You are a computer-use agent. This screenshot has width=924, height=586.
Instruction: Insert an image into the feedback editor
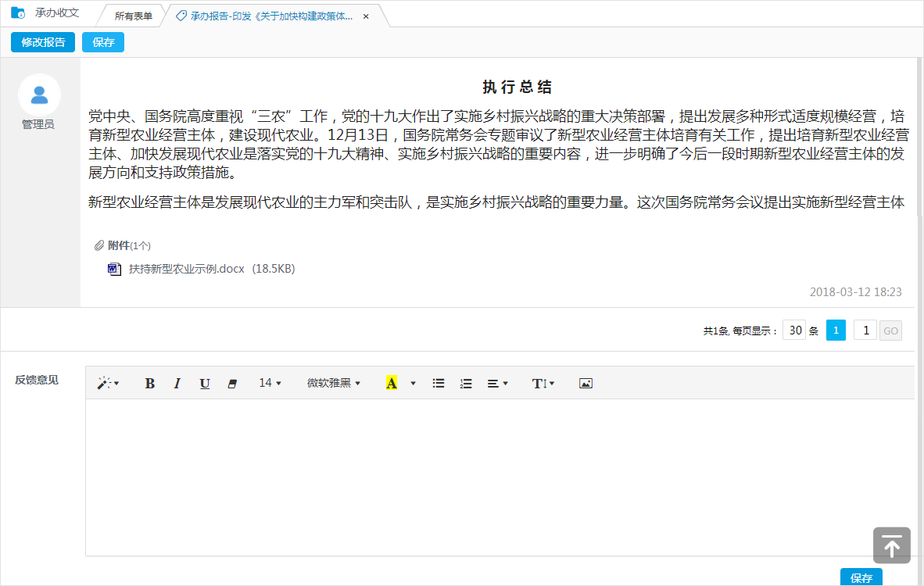click(x=586, y=383)
